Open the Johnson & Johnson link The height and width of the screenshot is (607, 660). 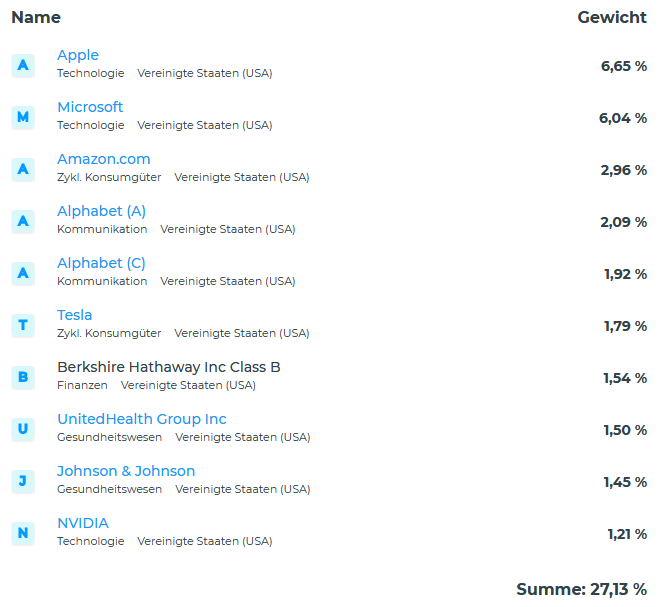pos(126,471)
